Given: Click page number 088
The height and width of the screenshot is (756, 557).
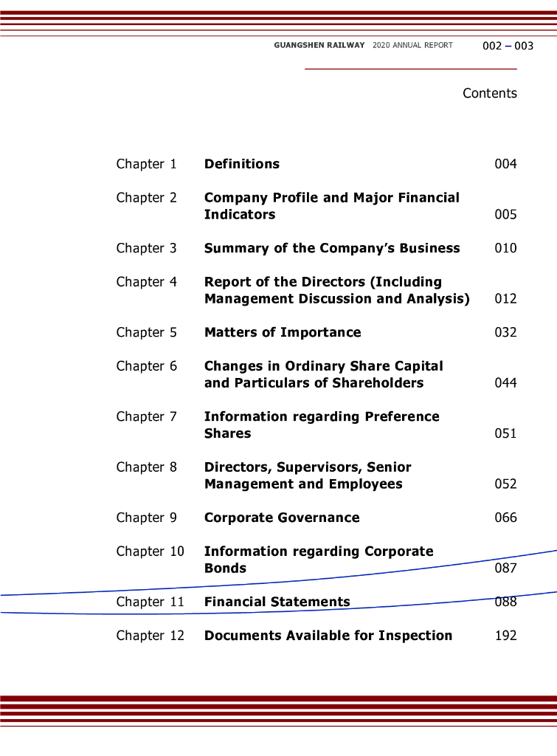Looking at the screenshot, I should (505, 602).
